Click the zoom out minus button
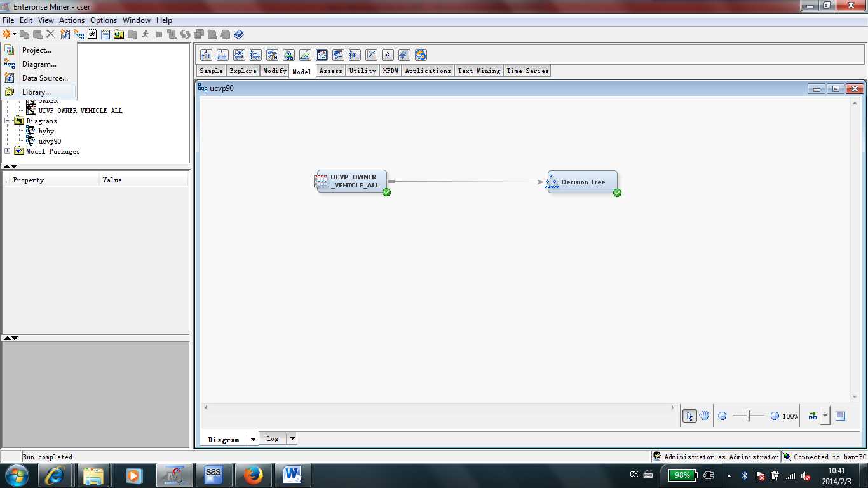 (x=722, y=416)
